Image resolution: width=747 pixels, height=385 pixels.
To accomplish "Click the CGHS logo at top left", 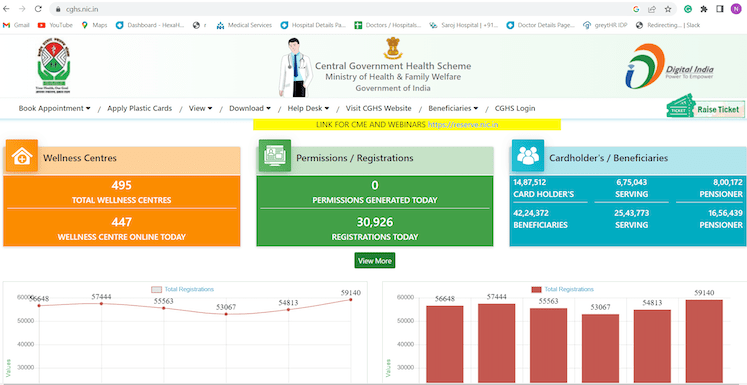I will (53, 66).
